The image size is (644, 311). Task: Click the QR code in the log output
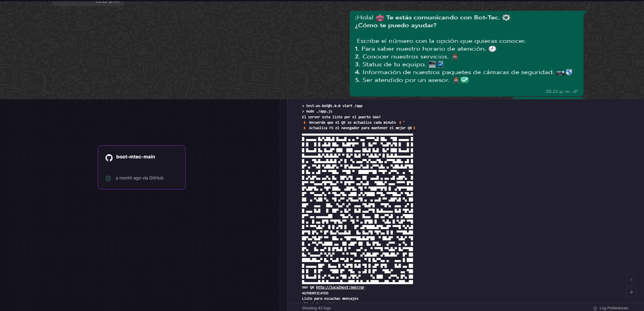[x=357, y=209]
